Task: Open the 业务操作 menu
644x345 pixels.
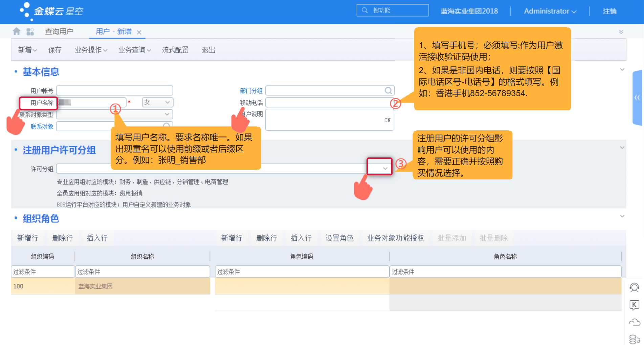Action: (x=89, y=49)
